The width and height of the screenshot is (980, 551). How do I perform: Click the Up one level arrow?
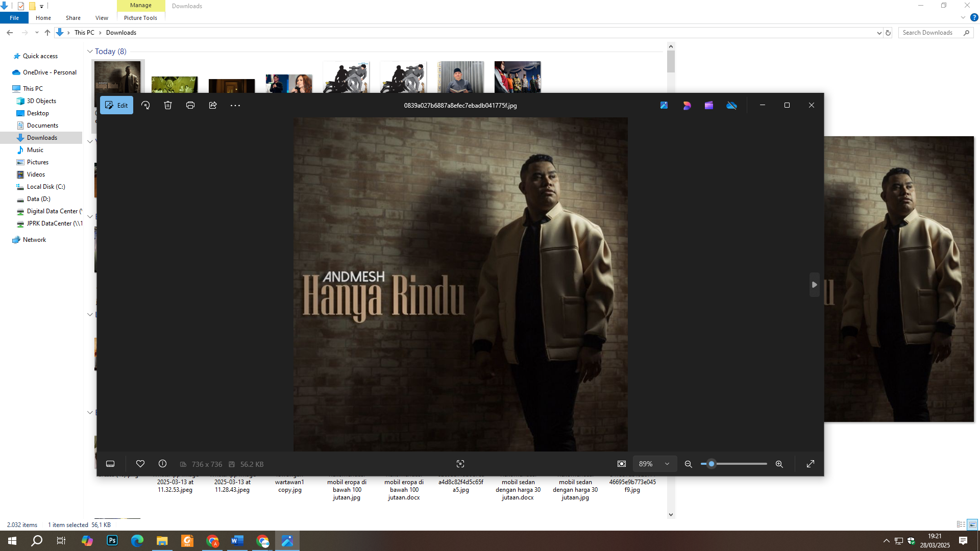[47, 33]
